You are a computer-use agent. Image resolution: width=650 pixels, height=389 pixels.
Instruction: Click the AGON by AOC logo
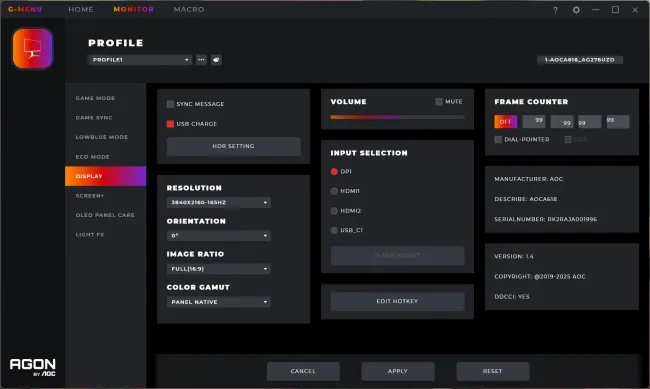pos(33,367)
